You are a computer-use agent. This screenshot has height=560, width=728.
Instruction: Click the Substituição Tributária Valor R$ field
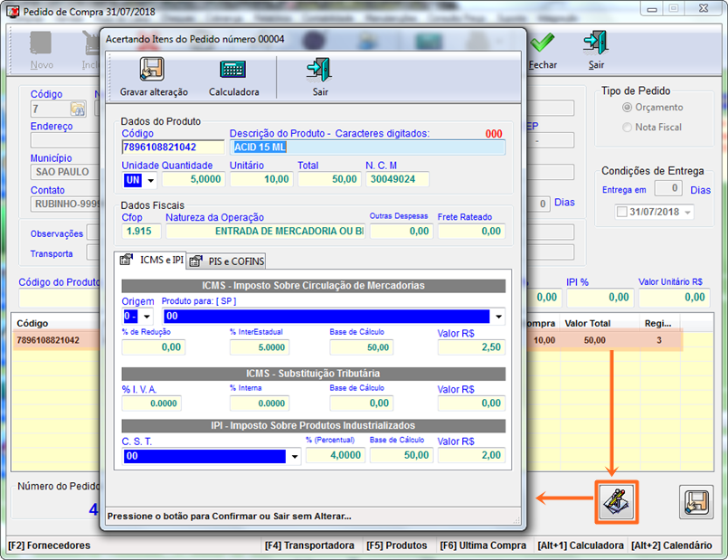coord(471,403)
